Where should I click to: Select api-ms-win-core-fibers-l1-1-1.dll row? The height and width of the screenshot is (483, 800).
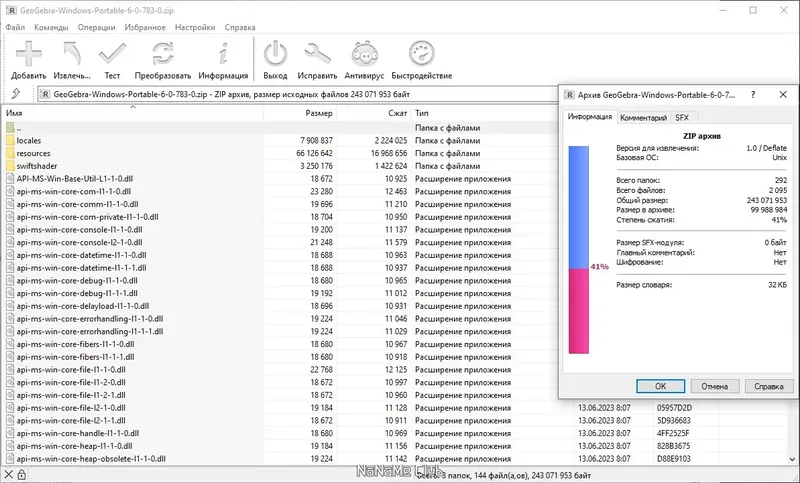[281, 357]
